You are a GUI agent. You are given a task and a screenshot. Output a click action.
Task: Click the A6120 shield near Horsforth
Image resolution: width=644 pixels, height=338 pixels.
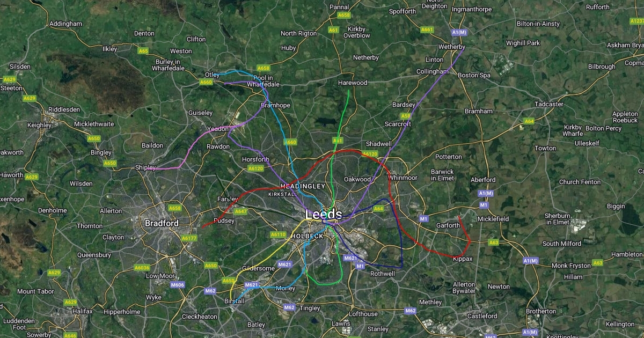point(255,168)
